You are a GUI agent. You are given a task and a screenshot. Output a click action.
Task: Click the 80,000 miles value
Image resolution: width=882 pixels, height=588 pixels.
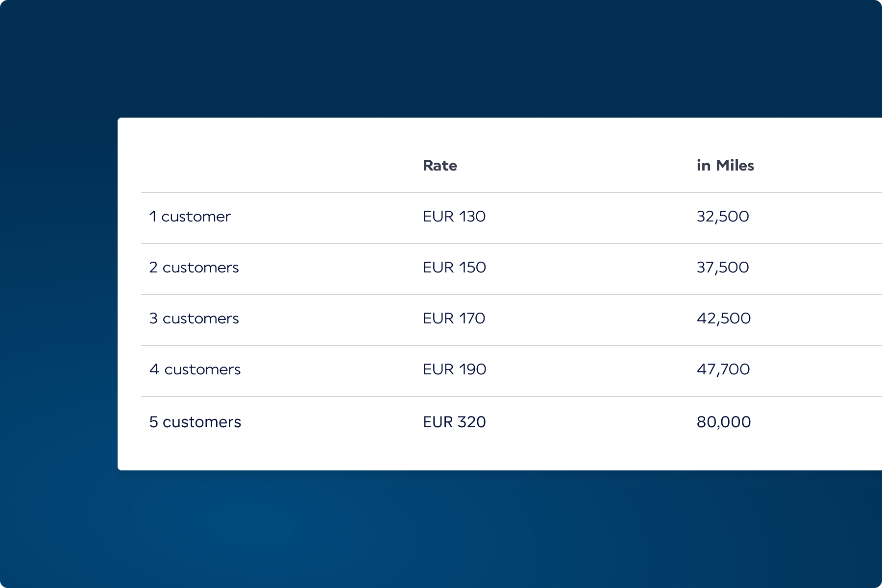723,422
